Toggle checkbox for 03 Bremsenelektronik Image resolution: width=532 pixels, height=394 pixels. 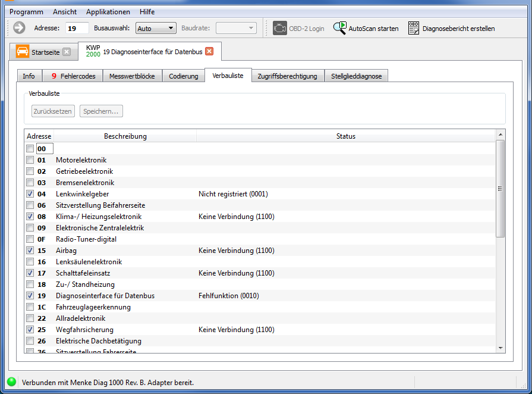coord(30,183)
